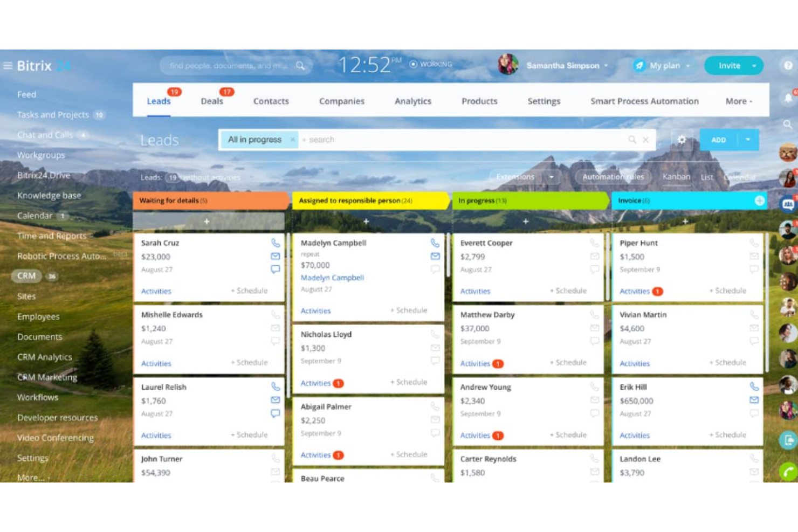Image resolution: width=798 pixels, height=532 pixels.
Task: Toggle the Working status clock indicator
Action: coord(414,64)
